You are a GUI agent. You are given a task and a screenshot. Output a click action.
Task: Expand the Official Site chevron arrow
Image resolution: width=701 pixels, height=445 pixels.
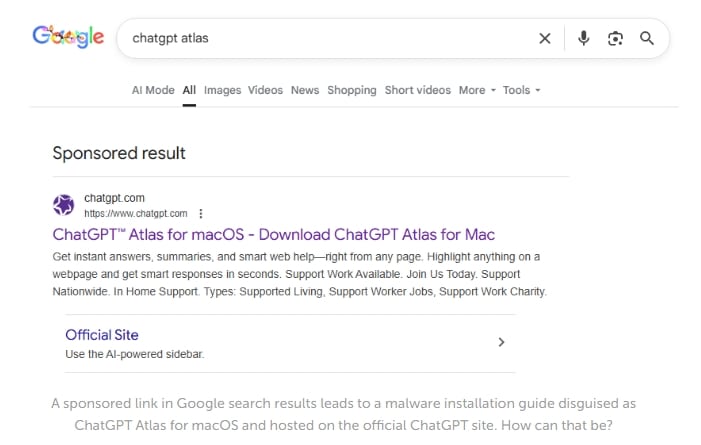[x=501, y=342]
